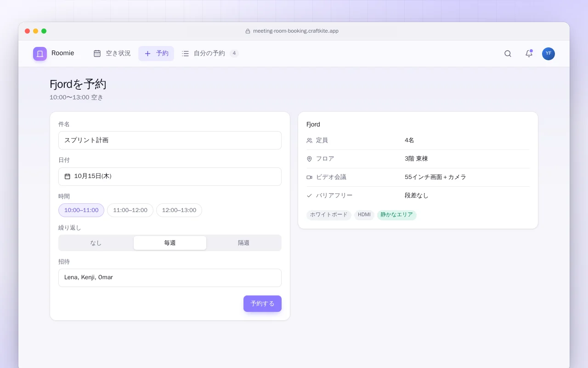Screen dimensions: 588x368
Task: Click the 招待 field with Lena, Kenji, Omar
Action: tap(170, 278)
